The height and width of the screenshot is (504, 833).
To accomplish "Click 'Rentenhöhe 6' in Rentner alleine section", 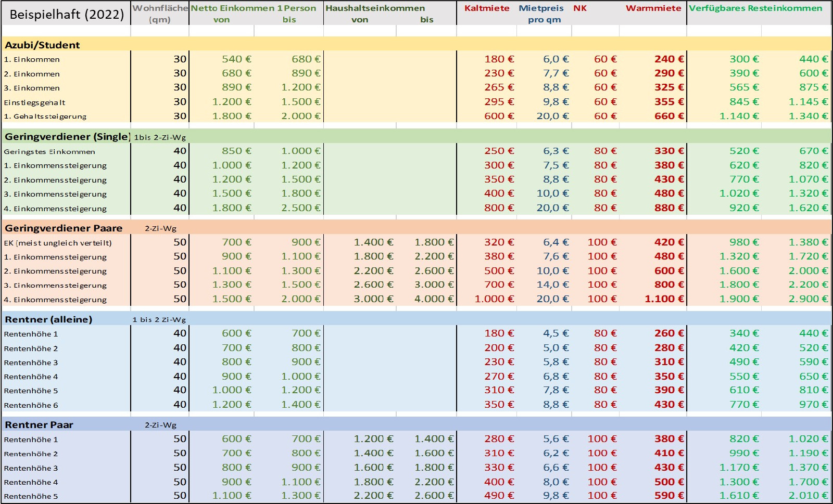I will 31,405.
